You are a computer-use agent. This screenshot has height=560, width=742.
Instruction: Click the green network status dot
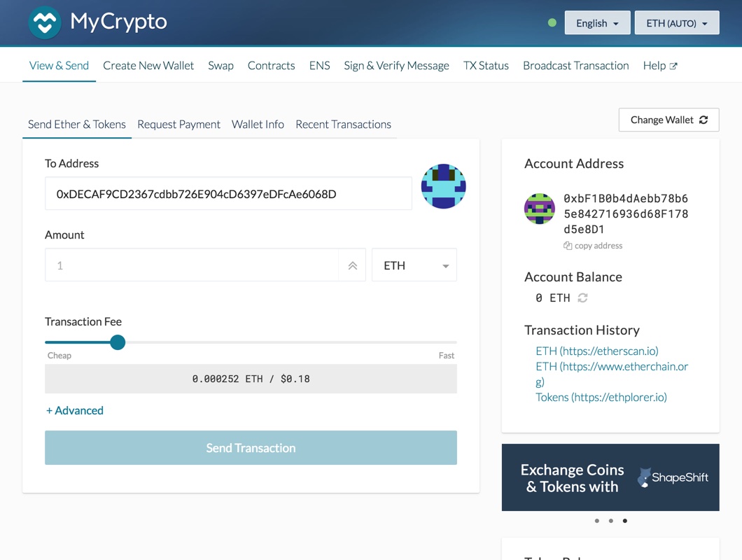(552, 22)
